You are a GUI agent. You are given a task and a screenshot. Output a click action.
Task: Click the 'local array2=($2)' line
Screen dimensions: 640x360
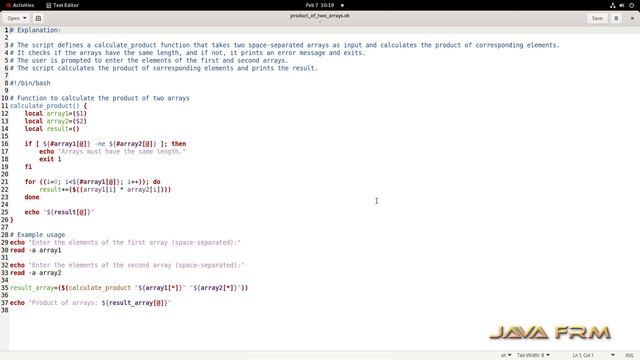tap(56, 121)
